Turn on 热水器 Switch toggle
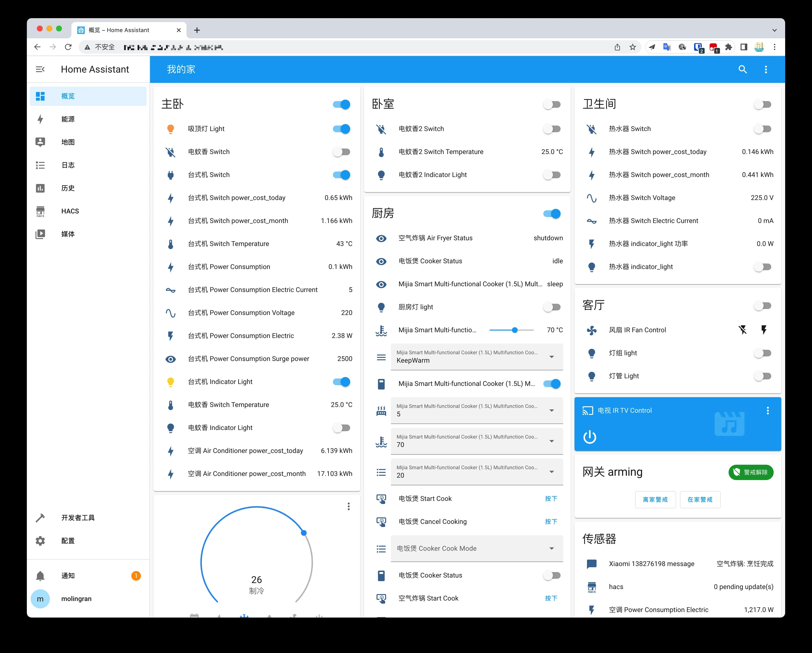The image size is (812, 653). click(x=763, y=129)
